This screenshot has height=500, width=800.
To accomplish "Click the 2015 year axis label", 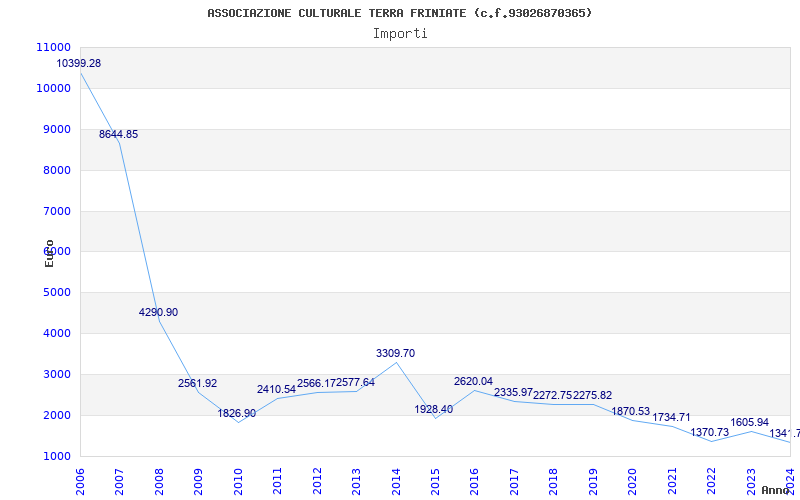I will 435,482.
